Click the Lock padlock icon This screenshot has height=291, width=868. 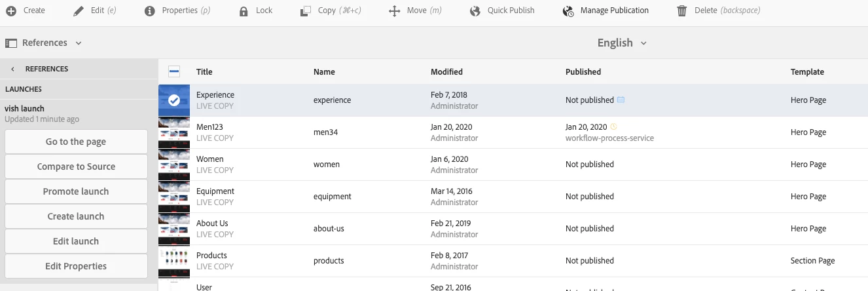click(x=244, y=11)
